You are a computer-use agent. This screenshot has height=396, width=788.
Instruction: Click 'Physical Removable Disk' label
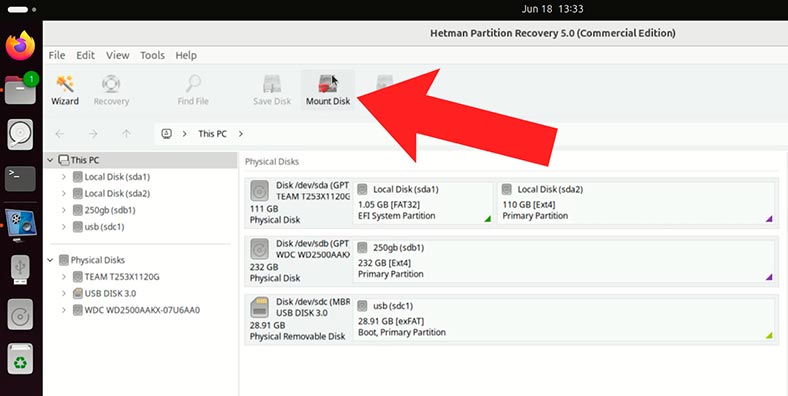click(298, 336)
